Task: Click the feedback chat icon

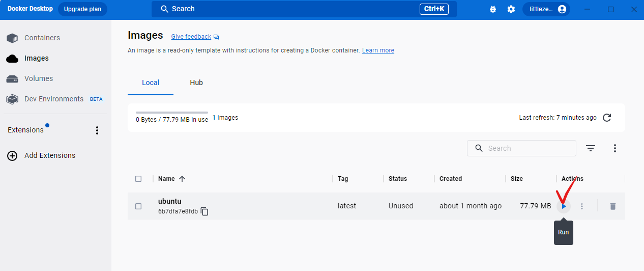Action: tap(216, 37)
